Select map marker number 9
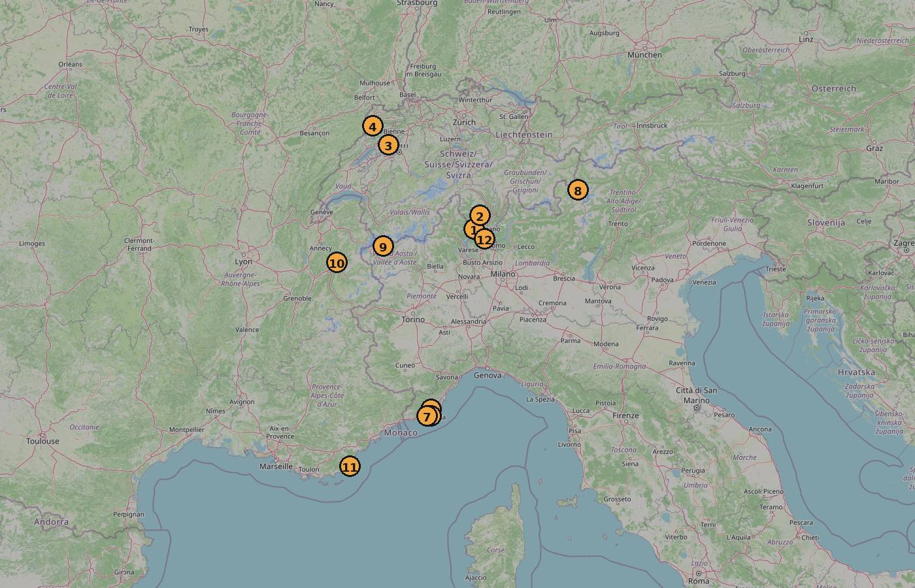915x588 pixels. coord(382,246)
